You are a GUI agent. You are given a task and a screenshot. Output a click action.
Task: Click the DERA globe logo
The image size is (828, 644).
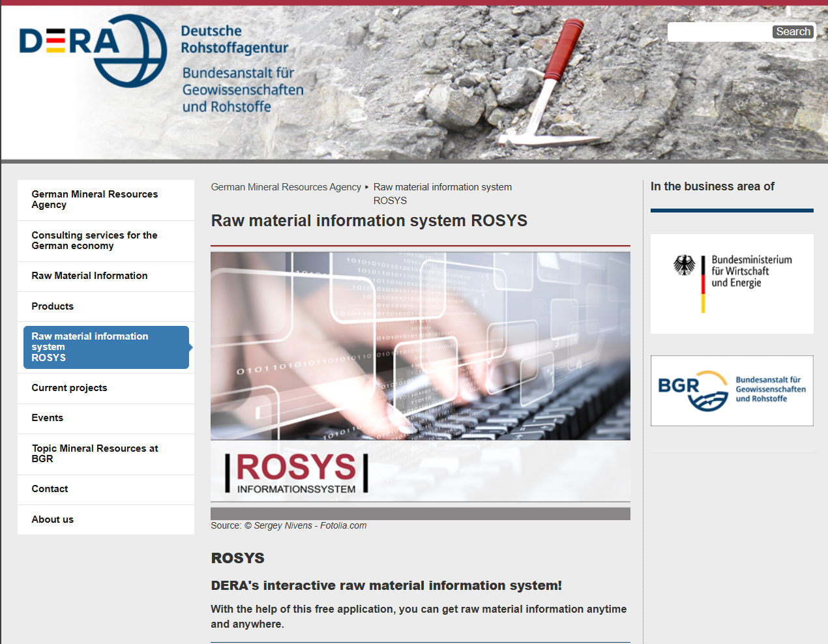(x=93, y=51)
